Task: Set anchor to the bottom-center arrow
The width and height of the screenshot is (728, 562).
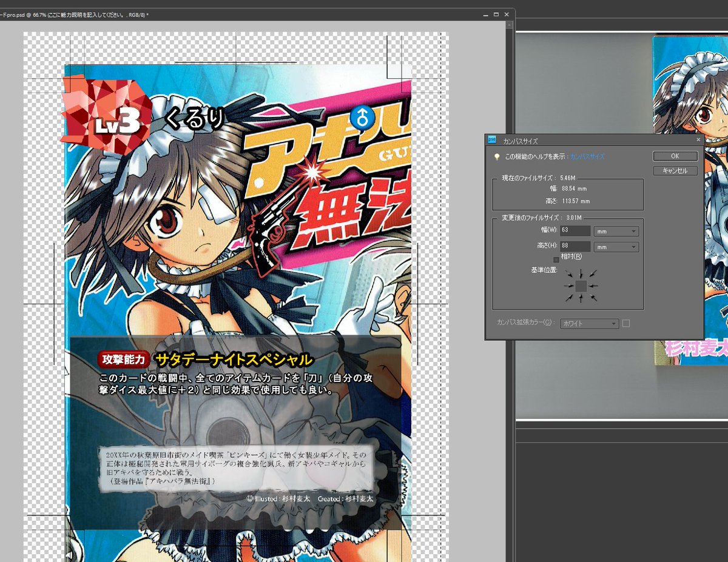Action: (x=581, y=298)
